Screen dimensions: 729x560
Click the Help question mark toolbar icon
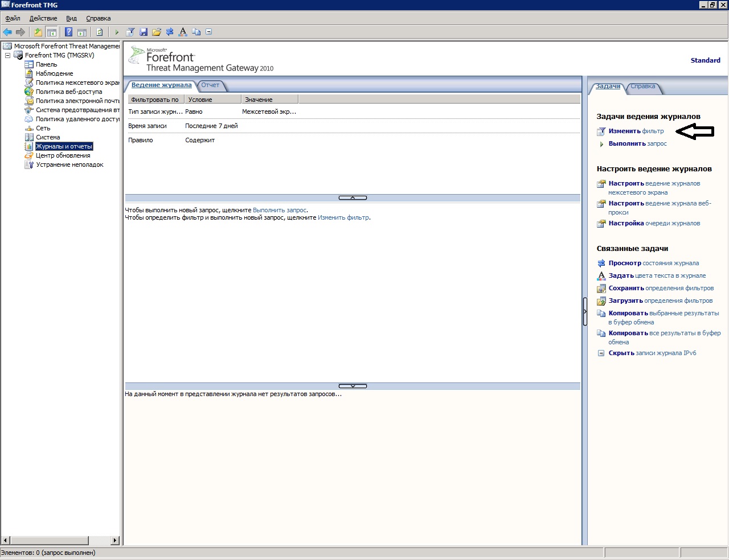[68, 32]
